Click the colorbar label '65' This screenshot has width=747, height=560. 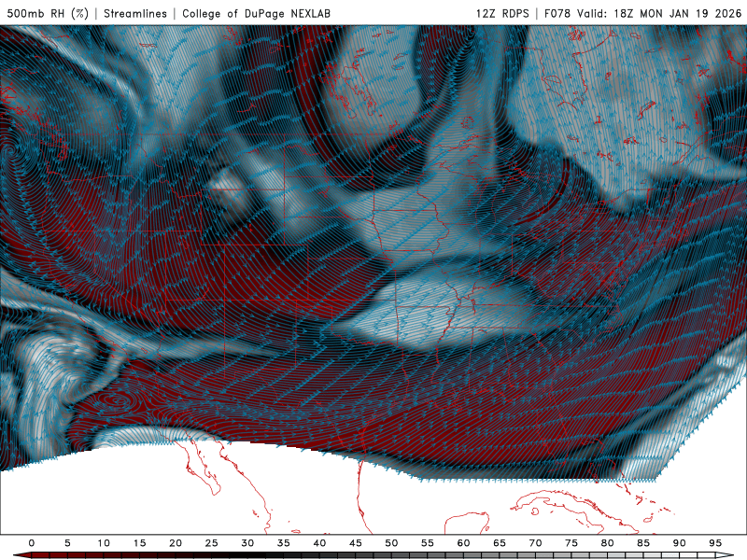(x=500, y=543)
